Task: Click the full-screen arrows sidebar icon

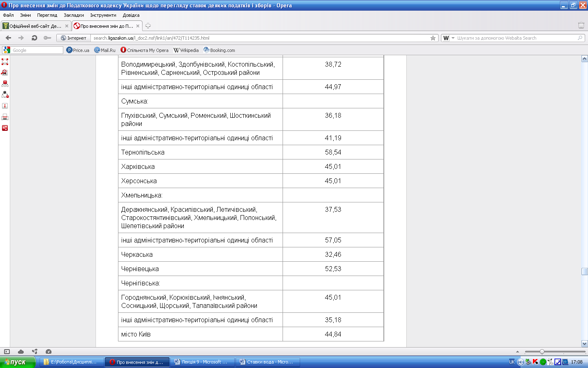Action: pos(5,62)
